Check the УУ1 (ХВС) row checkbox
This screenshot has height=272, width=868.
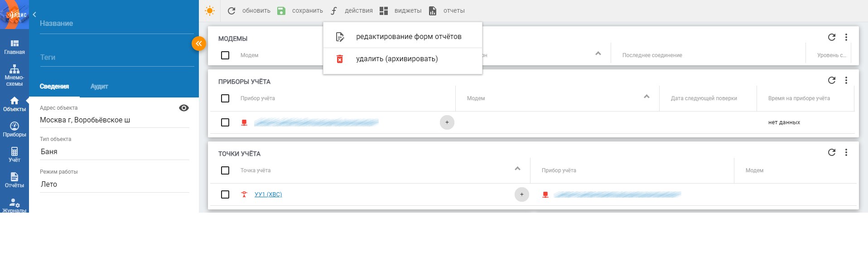225,194
